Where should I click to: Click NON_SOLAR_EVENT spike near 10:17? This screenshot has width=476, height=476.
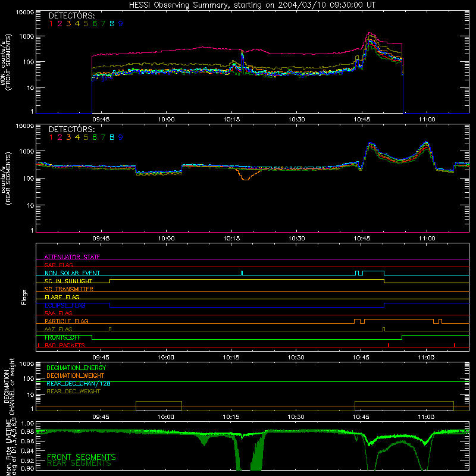click(x=242, y=273)
